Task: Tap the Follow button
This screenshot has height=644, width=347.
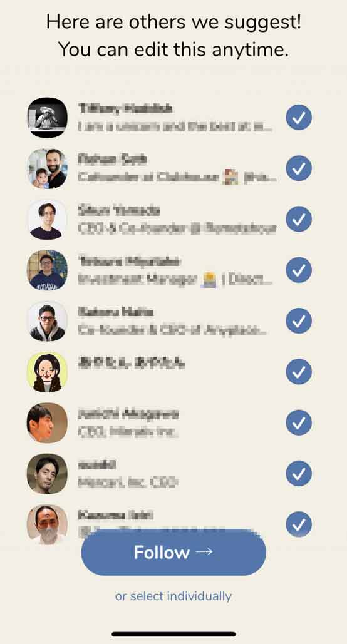Action: (x=173, y=553)
